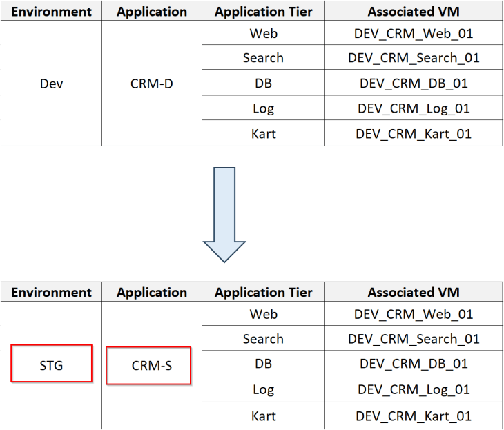Select DEV_CRM_Web_01 in the STG table
Image resolution: width=504 pixels, height=430 pixels.
[x=414, y=314]
